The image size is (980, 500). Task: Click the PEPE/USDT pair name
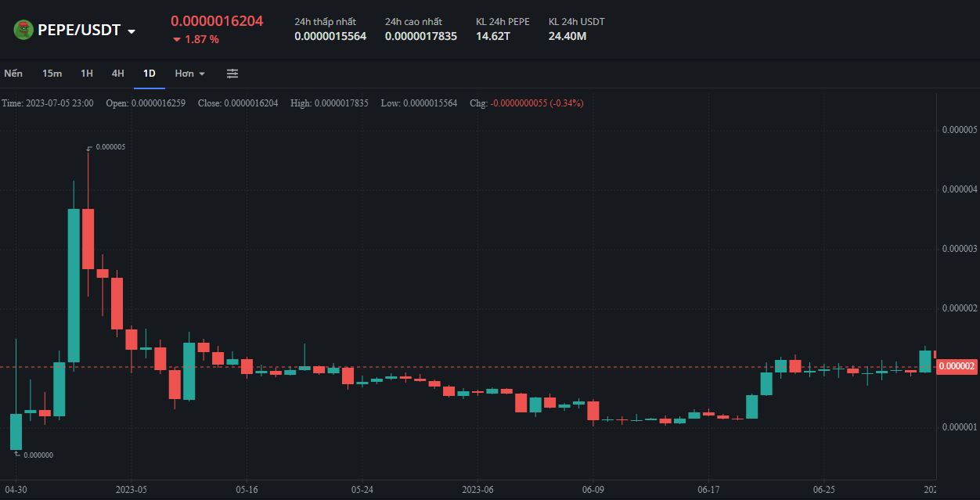click(x=79, y=30)
